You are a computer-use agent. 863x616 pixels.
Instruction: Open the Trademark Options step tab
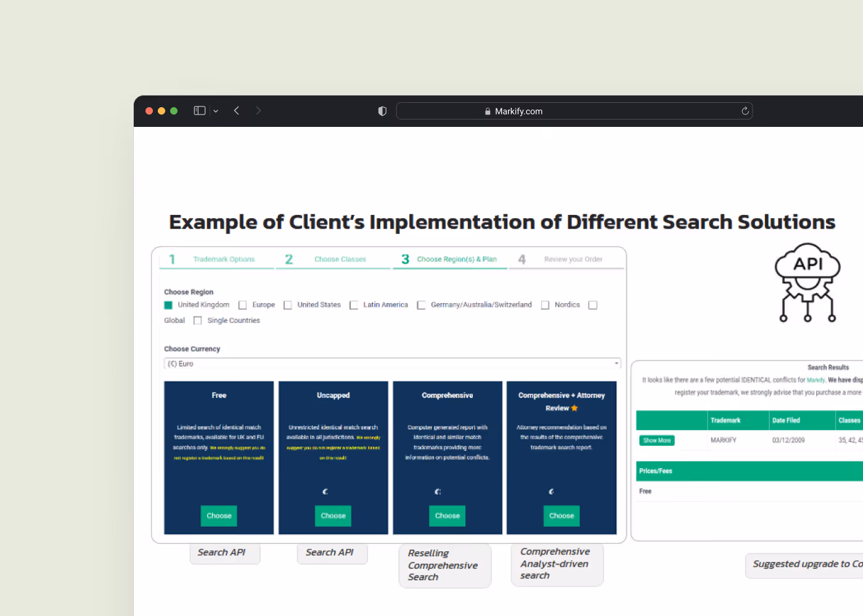coord(217,259)
